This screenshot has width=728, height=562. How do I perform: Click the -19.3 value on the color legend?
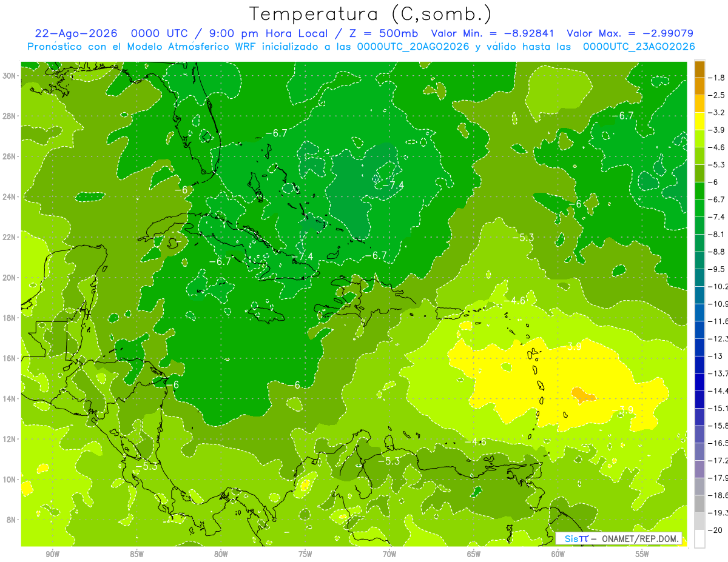(x=718, y=512)
